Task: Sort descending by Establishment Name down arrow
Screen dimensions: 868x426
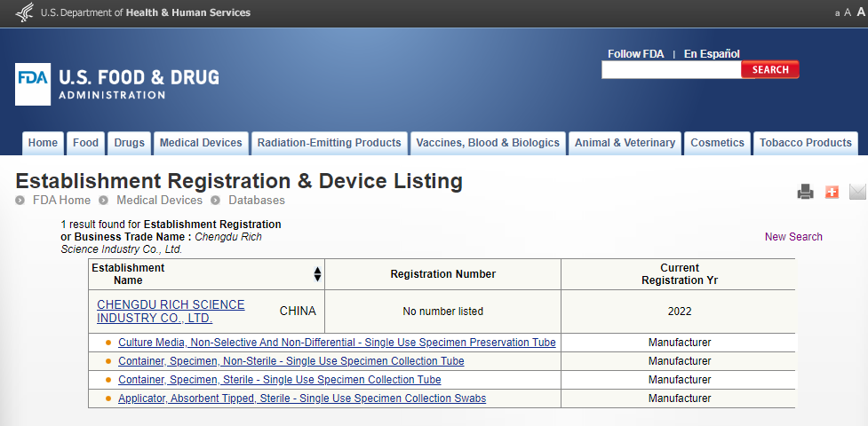Action: pos(317,279)
